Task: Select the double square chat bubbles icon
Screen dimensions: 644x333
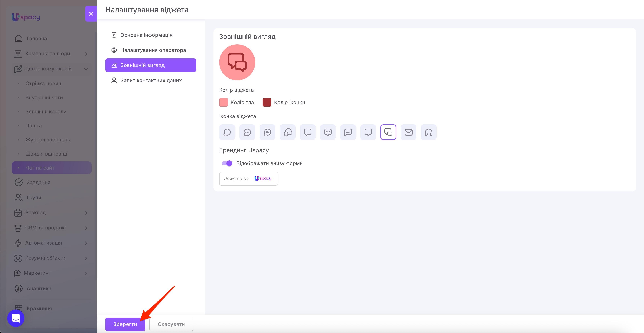Action: click(388, 132)
